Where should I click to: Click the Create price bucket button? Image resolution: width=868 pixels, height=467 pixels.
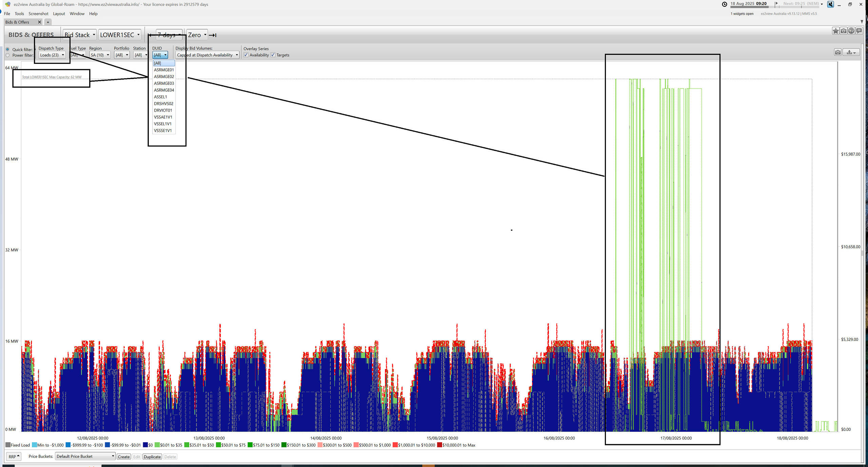124,457
